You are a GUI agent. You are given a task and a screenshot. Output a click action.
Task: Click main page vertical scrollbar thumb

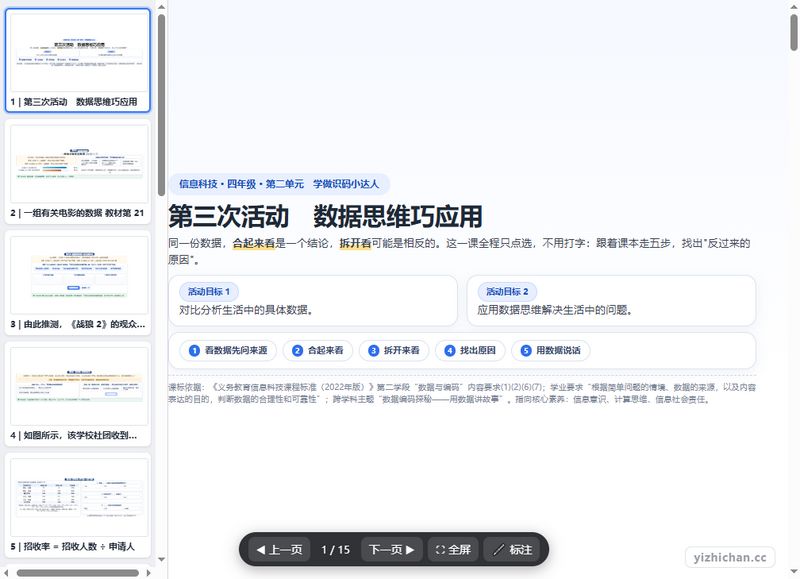pos(794,33)
